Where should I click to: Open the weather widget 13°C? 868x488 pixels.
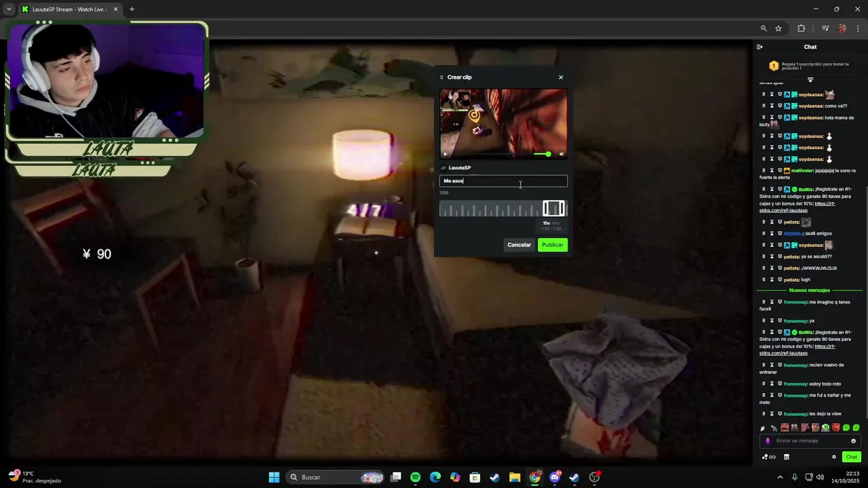34,477
